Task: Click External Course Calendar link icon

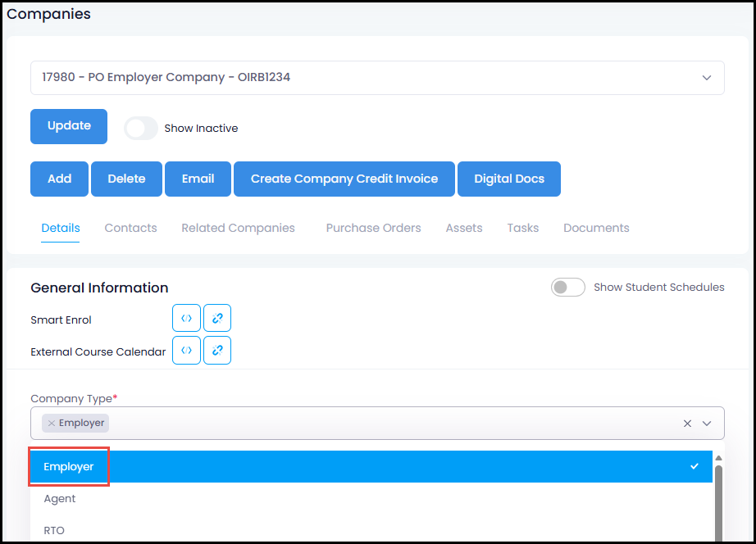Action: point(217,350)
